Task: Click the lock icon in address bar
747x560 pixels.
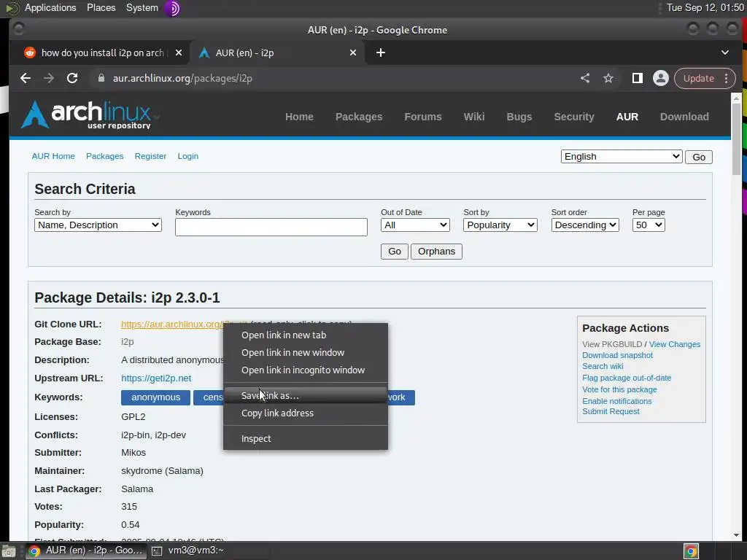Action: 101,78
